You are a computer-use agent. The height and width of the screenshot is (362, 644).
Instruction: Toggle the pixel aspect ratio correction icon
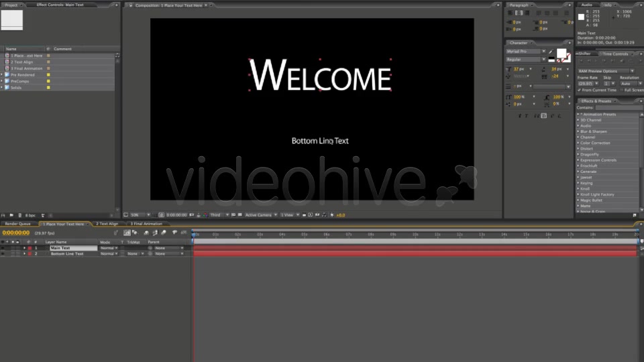click(304, 215)
